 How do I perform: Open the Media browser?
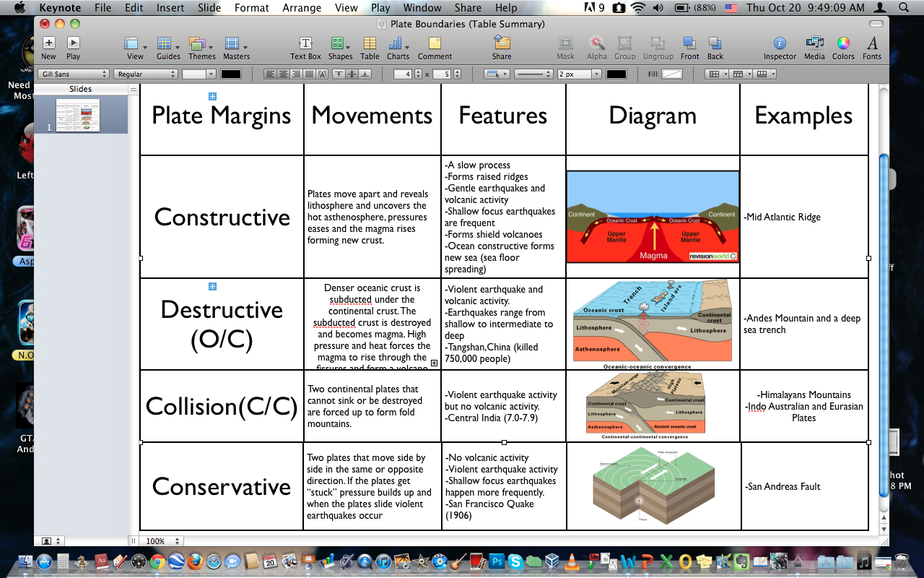tap(814, 48)
